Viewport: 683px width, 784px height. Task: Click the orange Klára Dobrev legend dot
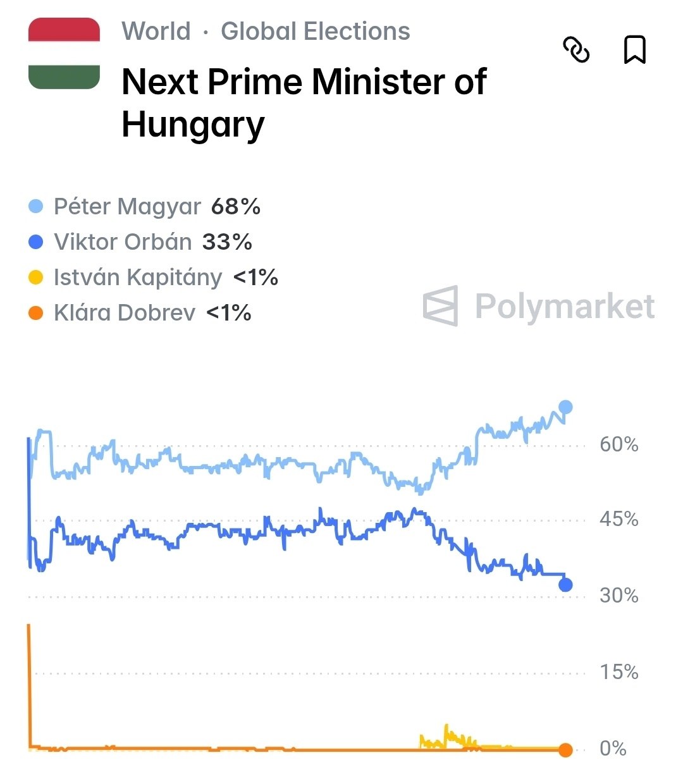36,312
